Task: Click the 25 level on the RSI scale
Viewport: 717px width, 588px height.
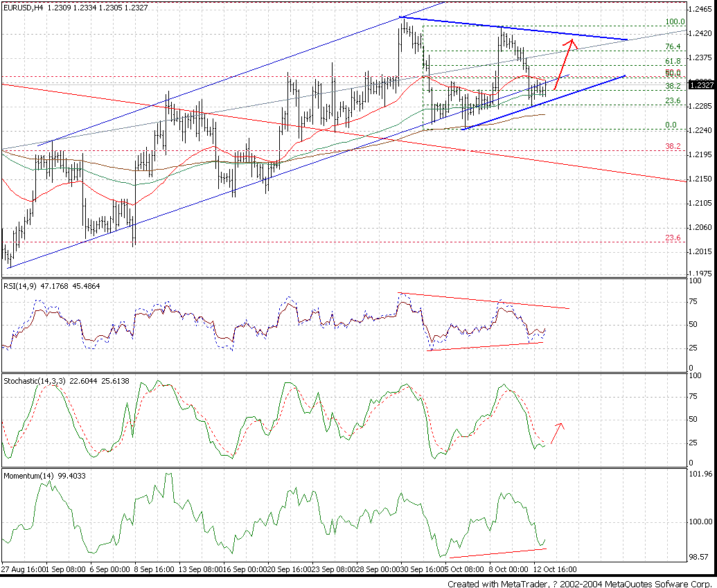Action: 693,348
